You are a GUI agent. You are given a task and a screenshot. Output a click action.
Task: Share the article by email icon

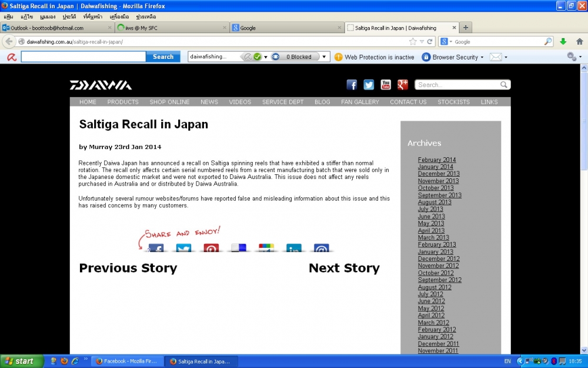322,248
